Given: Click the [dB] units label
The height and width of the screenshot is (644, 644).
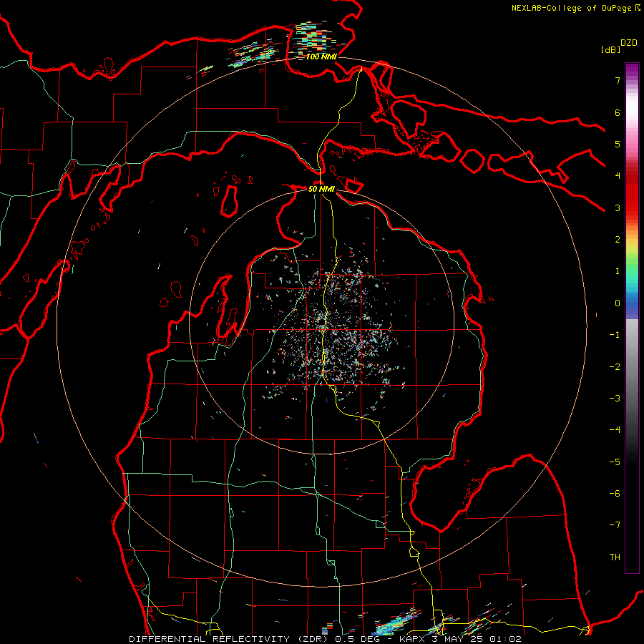Looking at the screenshot, I should [x=611, y=49].
